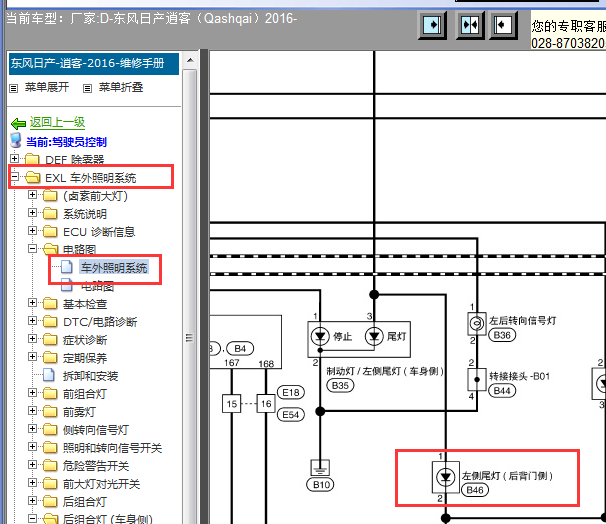Click connector label B46 in diagram

(475, 490)
